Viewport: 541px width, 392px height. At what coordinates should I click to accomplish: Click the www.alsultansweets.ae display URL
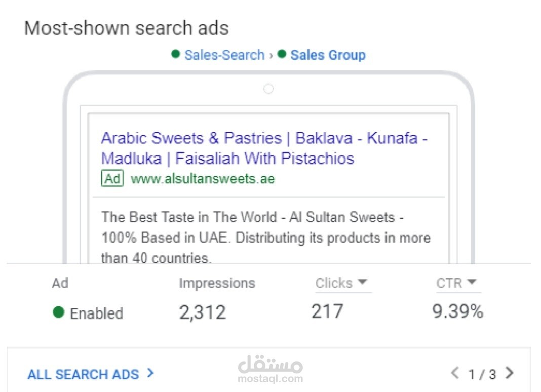203,179
